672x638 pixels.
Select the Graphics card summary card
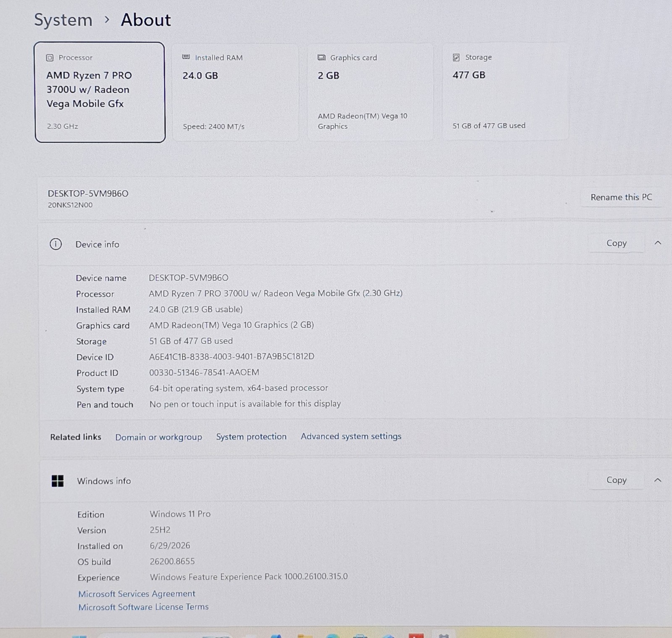(370, 92)
